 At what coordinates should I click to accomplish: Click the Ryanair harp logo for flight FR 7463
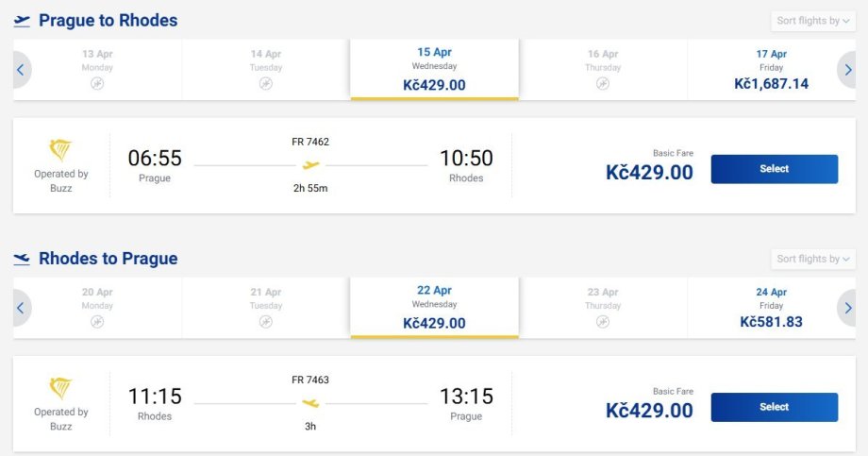(x=61, y=388)
